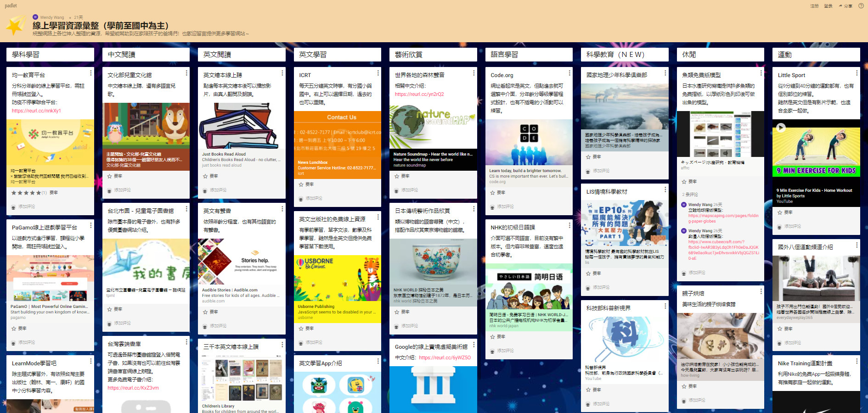Open the help question mark icon

[861, 6]
